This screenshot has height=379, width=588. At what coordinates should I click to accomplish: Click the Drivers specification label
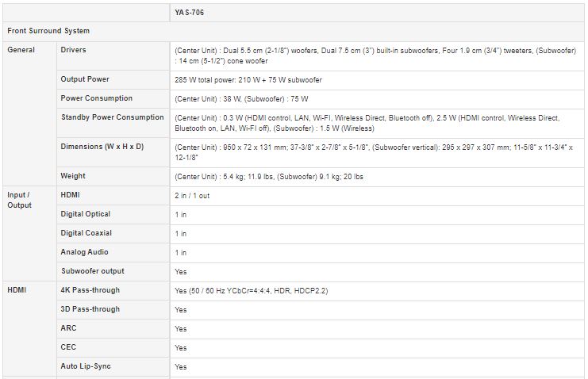click(x=73, y=50)
